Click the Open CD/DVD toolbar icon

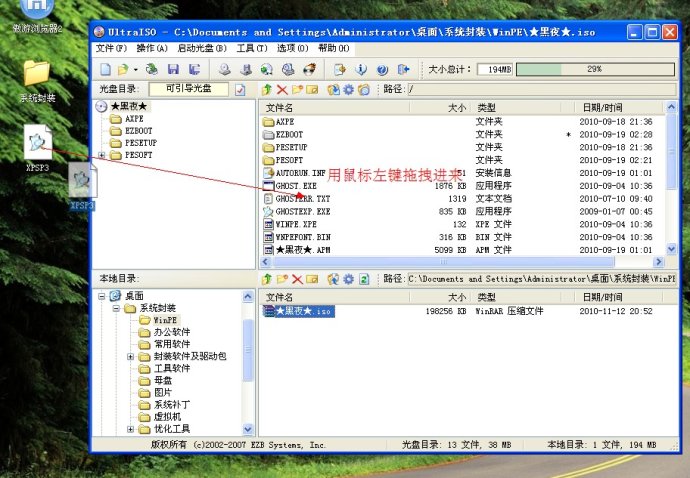[152, 70]
